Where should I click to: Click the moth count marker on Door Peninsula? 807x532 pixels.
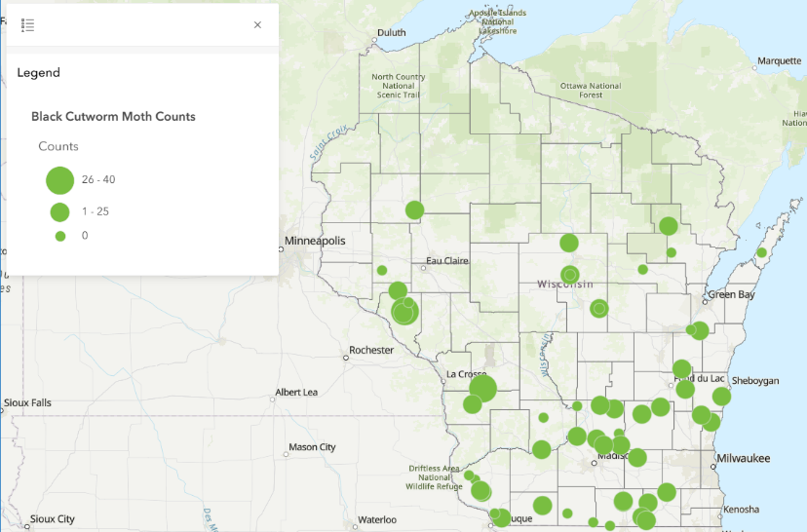tap(761, 252)
